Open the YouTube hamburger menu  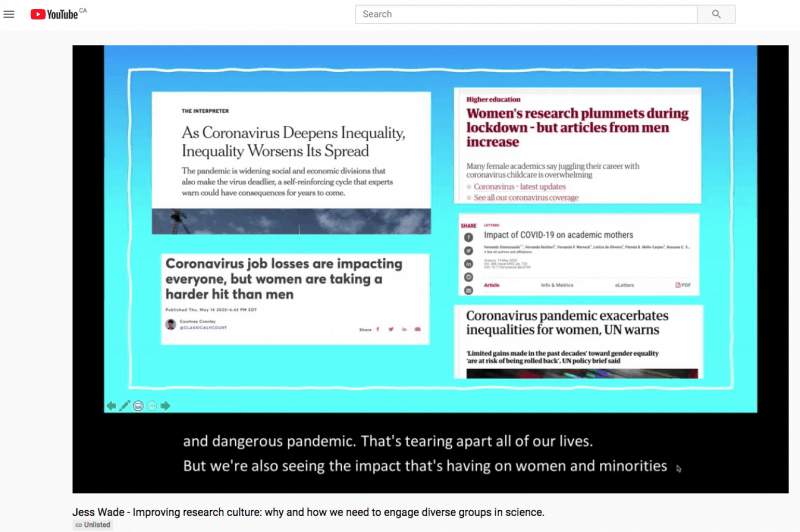pyautogui.click(x=10, y=14)
